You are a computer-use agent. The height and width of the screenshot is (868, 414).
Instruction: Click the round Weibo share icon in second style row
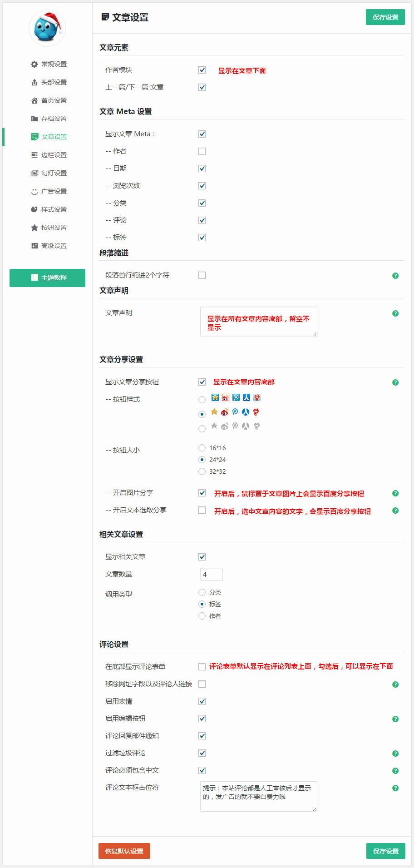tap(224, 412)
